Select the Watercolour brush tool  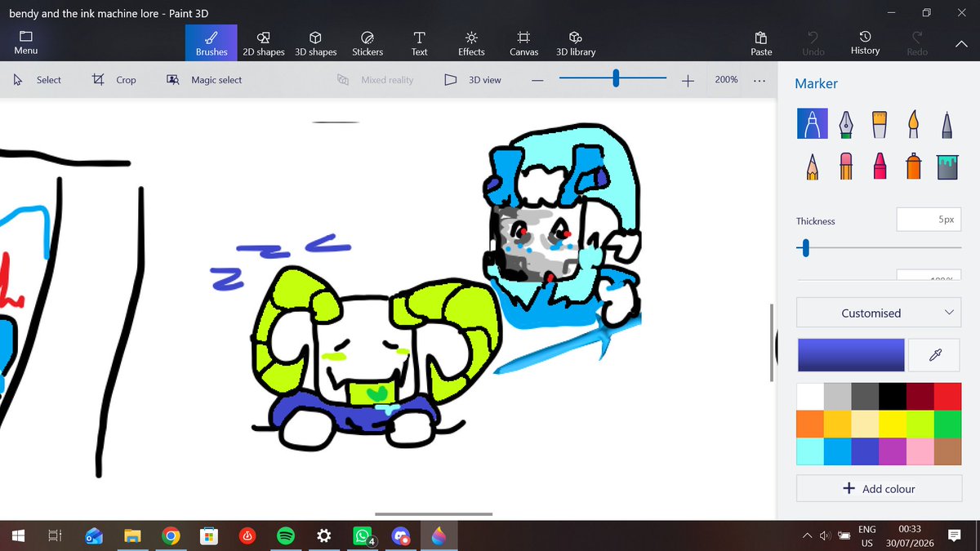coord(913,124)
